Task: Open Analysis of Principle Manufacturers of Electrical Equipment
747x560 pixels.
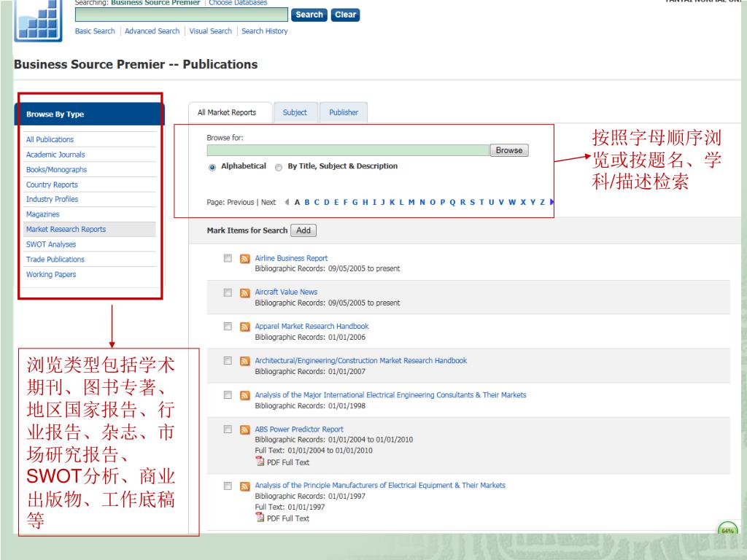Action: tap(379, 485)
